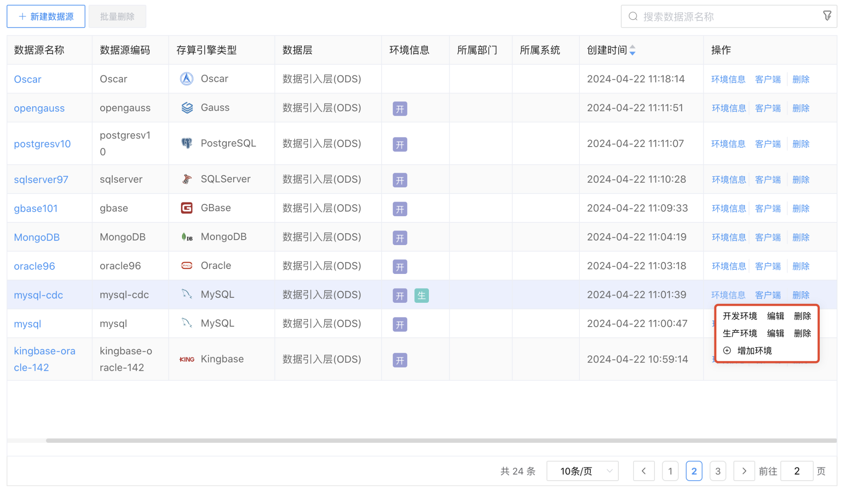The width and height of the screenshot is (864, 504).
Task: Click the 新建数据源 button
Action: [x=45, y=16]
